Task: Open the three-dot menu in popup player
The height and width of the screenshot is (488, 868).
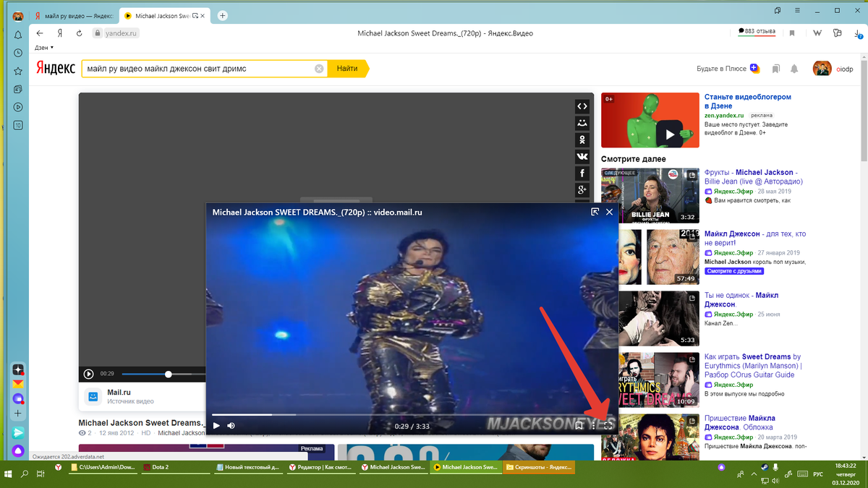Action: (x=594, y=426)
